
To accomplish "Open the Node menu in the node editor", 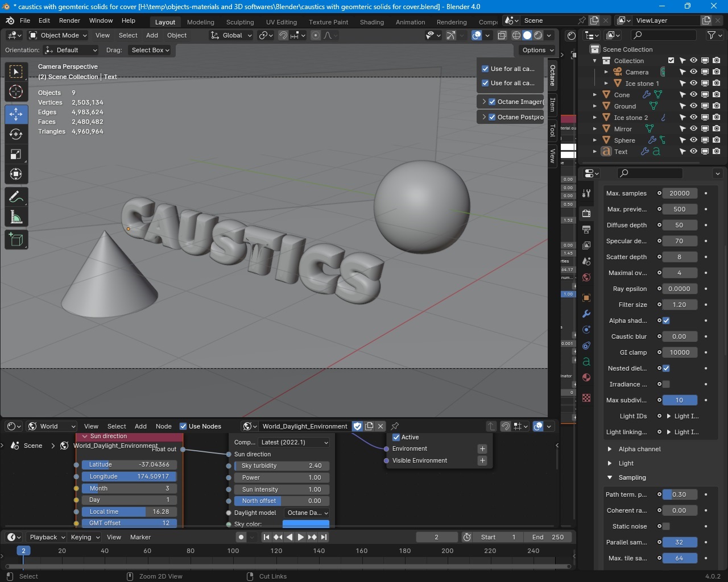I will (164, 426).
